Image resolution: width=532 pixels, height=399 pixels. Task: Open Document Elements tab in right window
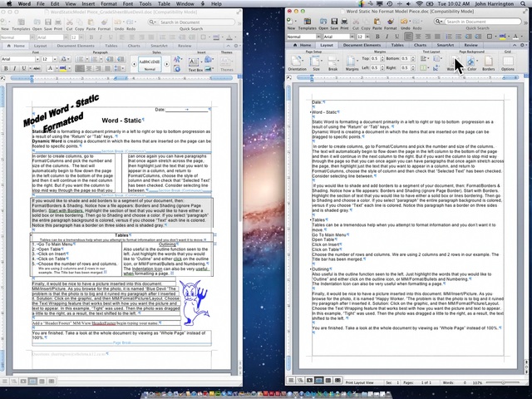click(x=362, y=45)
